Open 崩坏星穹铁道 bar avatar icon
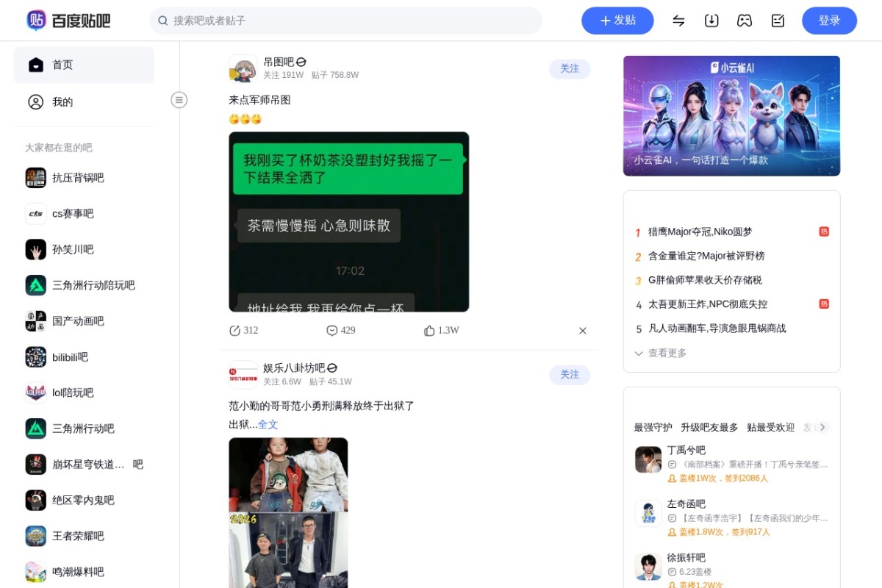882x588 pixels. tap(36, 465)
